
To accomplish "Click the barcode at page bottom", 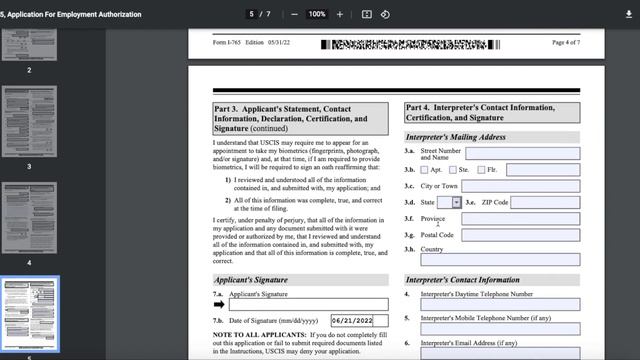I will [410, 44].
